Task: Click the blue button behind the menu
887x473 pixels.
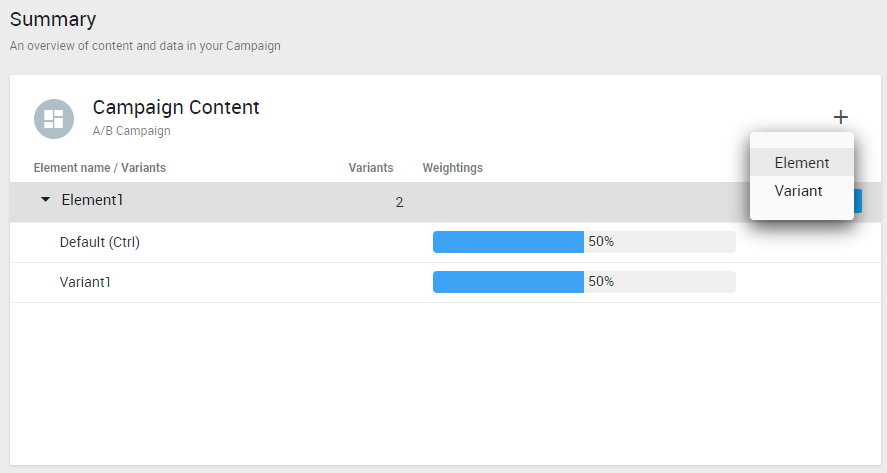Action: pyautogui.click(x=858, y=201)
